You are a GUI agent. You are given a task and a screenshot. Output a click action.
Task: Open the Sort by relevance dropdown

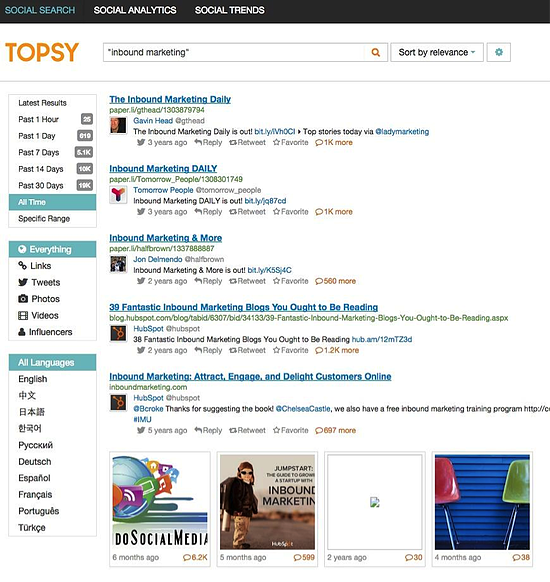[437, 52]
